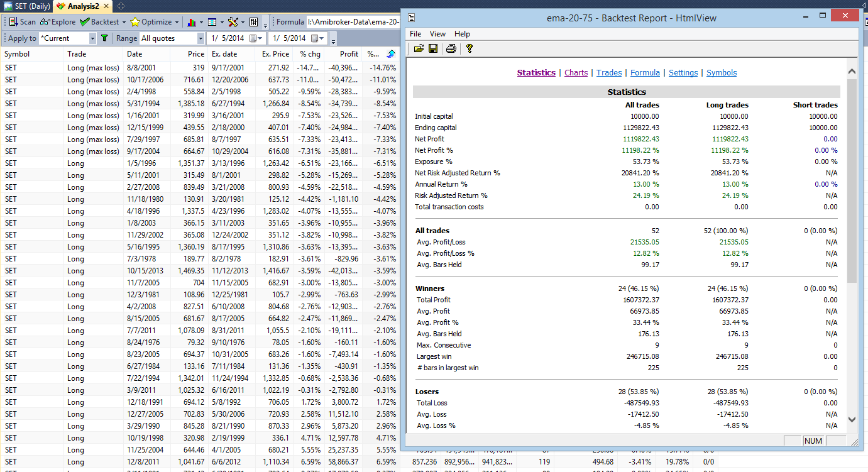
Task: Click the Optimize star button
Action: click(x=151, y=22)
